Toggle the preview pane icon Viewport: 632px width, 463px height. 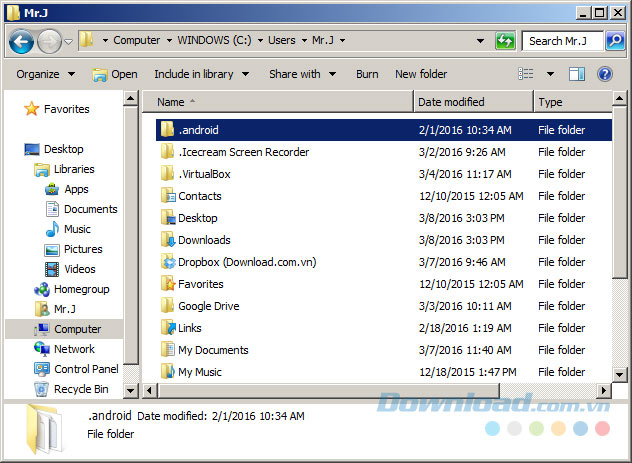[577, 74]
